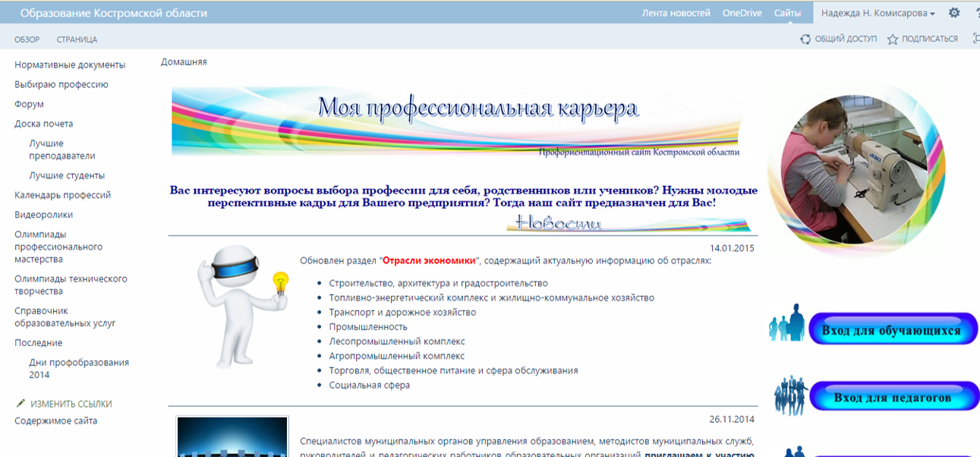
Task: Click the date 26.11.2014
Action: 732,419
